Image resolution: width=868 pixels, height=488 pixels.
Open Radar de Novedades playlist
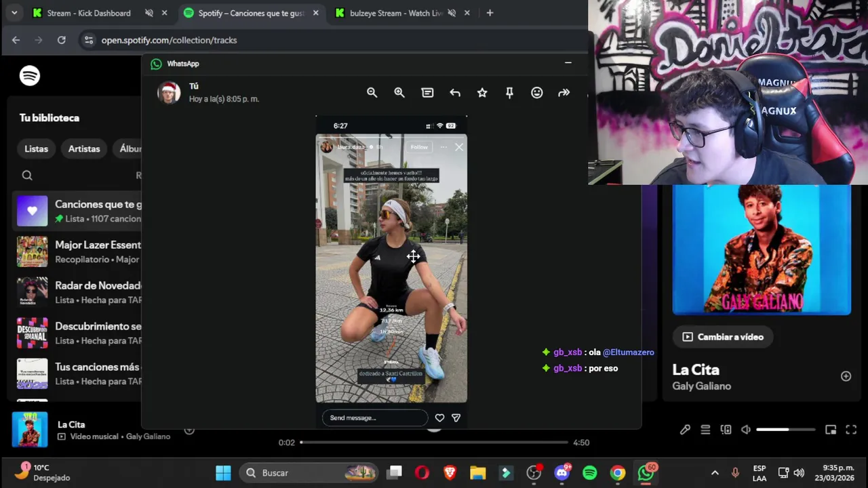pyautogui.click(x=78, y=292)
